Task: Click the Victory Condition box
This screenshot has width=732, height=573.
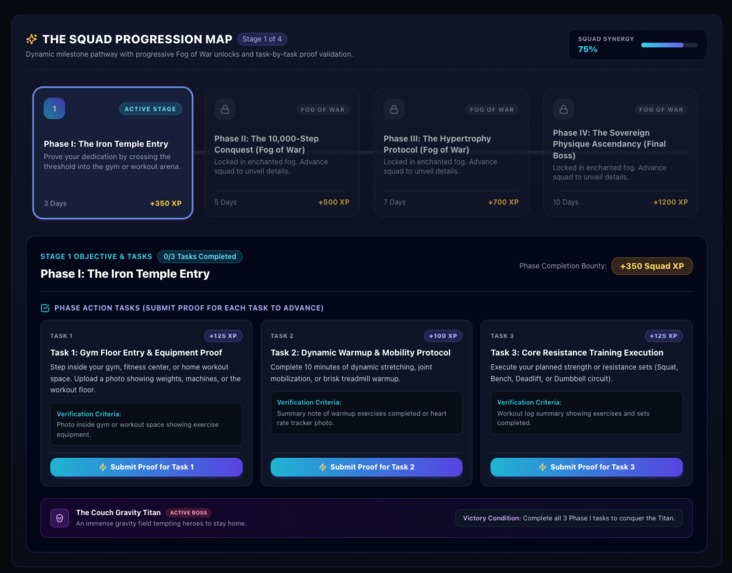Action: click(x=569, y=518)
